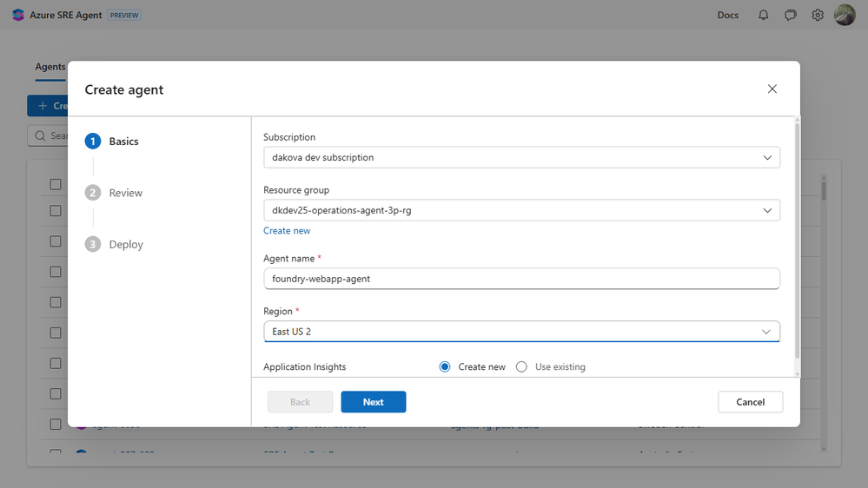Open the Agents tab behind the dialog
Image resolution: width=868 pixels, height=488 pixels.
50,67
